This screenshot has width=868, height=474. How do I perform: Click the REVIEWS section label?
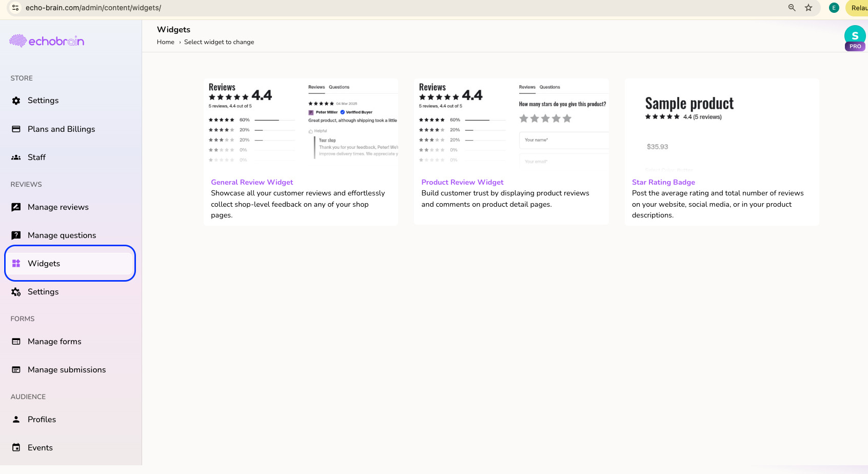[26, 185]
